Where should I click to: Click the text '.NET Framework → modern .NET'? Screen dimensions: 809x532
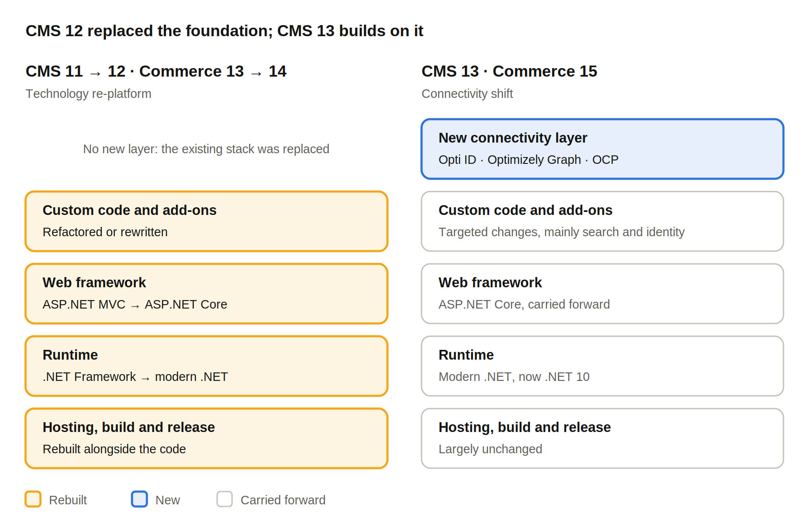pos(135,377)
